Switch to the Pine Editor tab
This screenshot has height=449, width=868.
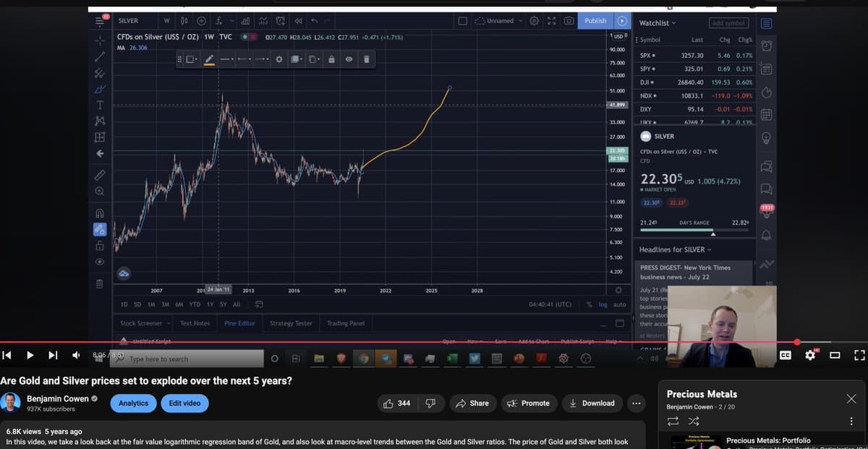pos(239,323)
